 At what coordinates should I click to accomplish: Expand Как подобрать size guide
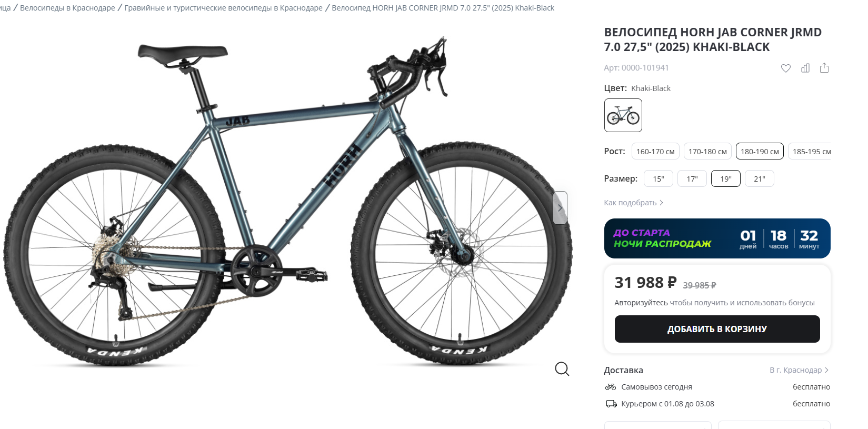click(x=634, y=203)
